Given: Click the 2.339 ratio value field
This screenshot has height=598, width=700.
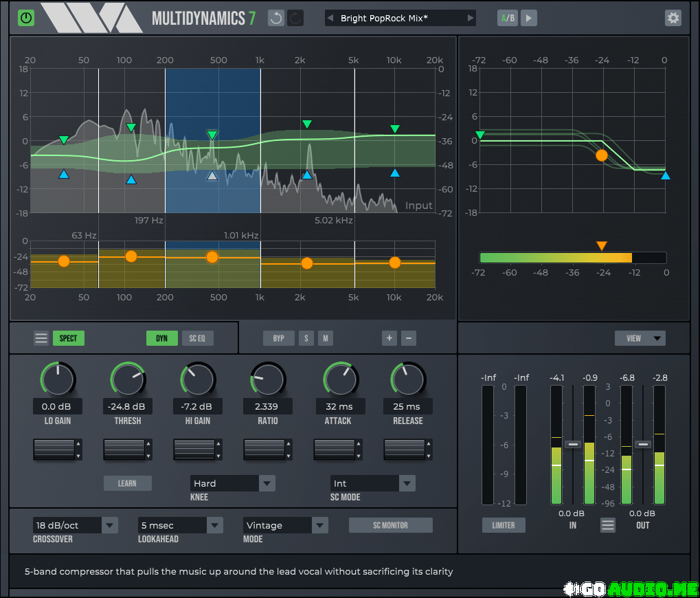Looking at the screenshot, I should pos(268,406).
